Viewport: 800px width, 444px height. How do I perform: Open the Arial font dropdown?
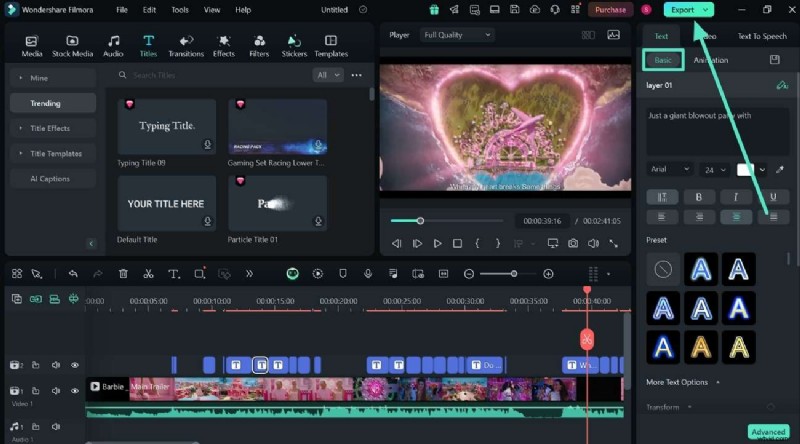(x=670, y=170)
